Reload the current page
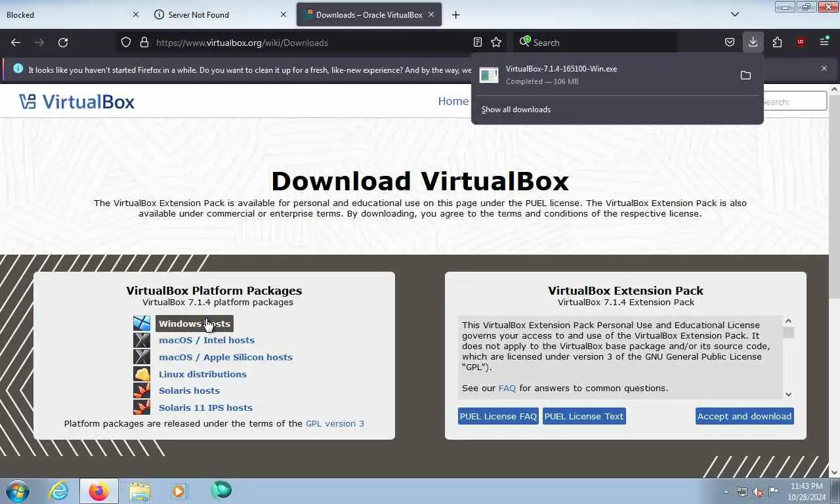 tap(63, 42)
